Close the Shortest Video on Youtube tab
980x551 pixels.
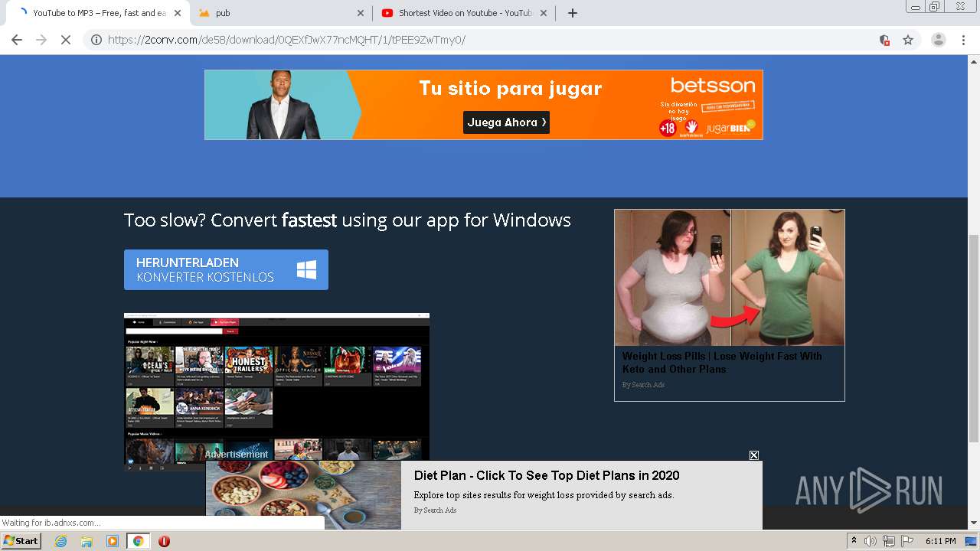[544, 13]
